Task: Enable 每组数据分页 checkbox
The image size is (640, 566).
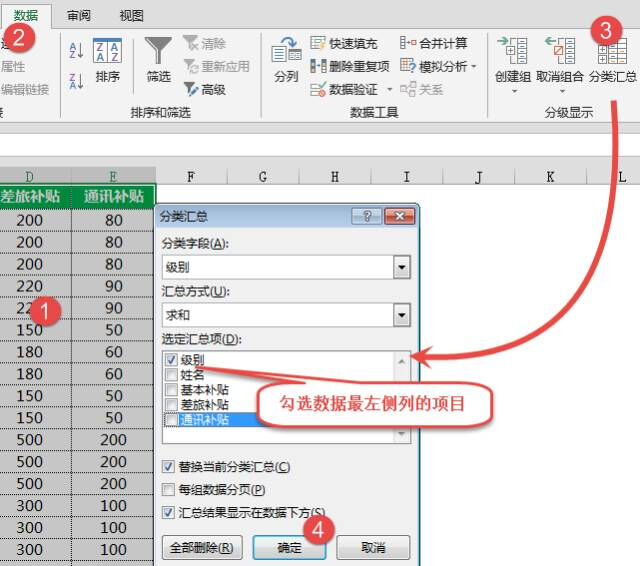Action: click(169, 490)
